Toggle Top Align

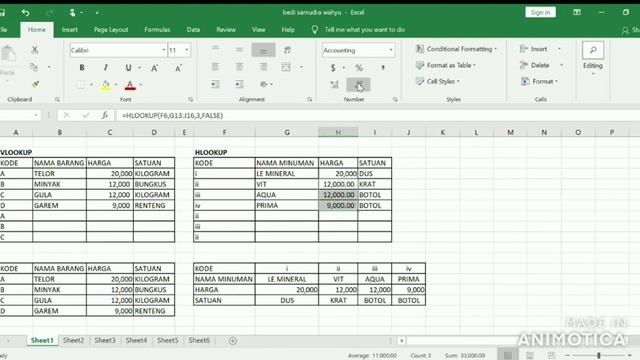[x=215, y=50]
